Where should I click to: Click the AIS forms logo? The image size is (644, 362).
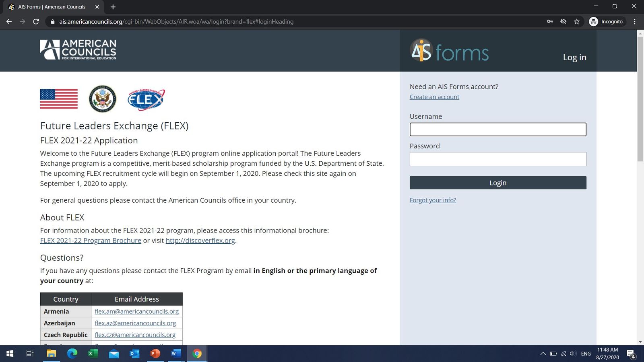click(449, 51)
